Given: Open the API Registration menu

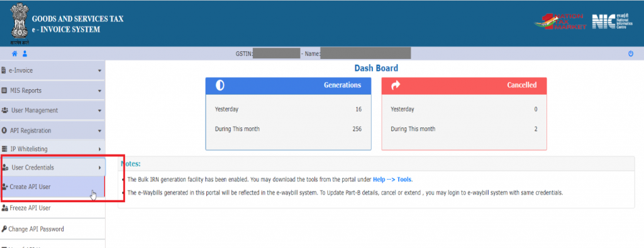Looking at the screenshot, I should coord(53,131).
